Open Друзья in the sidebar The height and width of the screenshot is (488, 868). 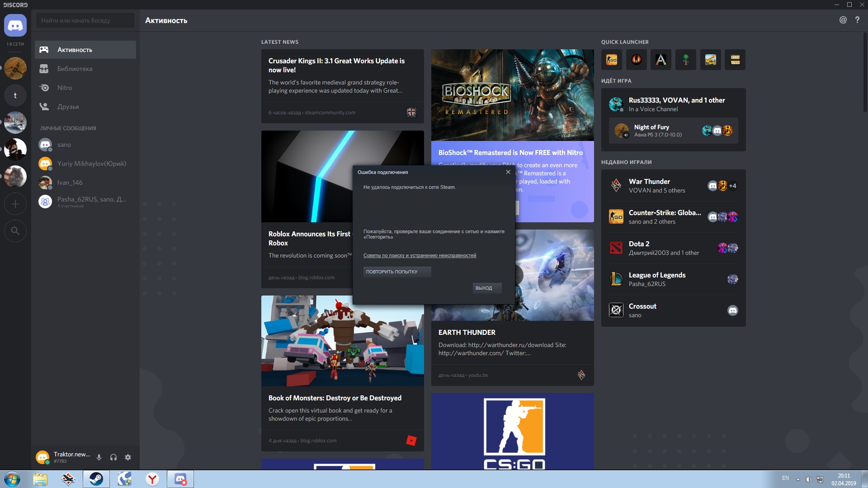click(85, 107)
